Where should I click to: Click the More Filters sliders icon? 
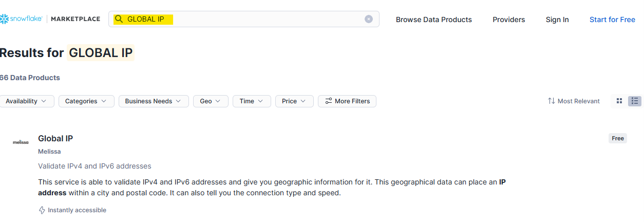click(x=329, y=101)
